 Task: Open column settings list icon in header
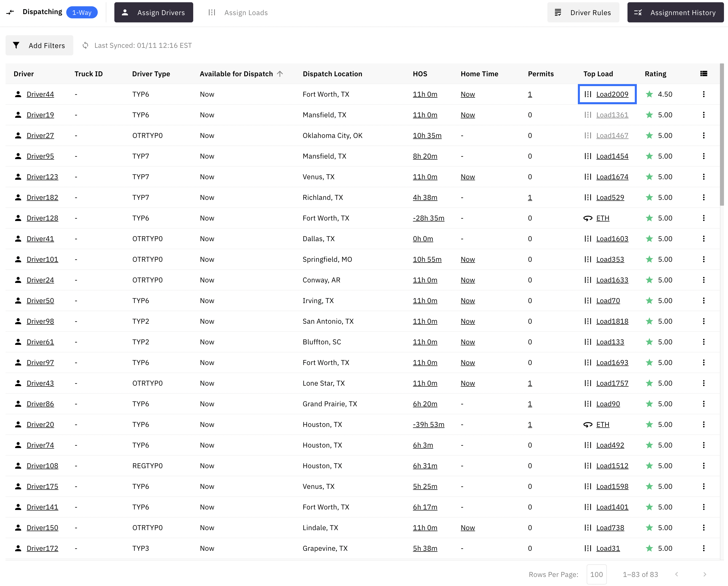[704, 74]
